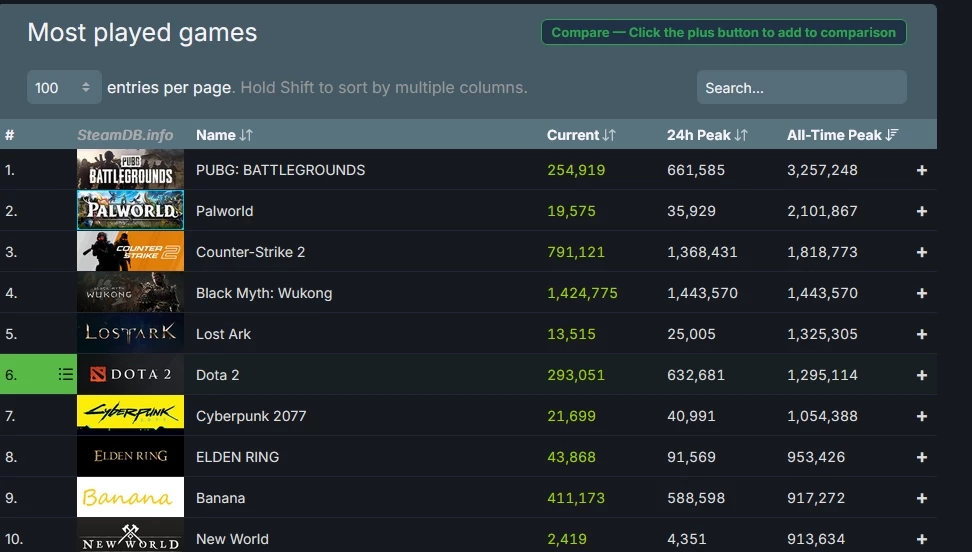The width and height of the screenshot is (972, 552).
Task: Add PUBG: BATTLEGROUNDS to comparison with plus
Action: (921, 170)
